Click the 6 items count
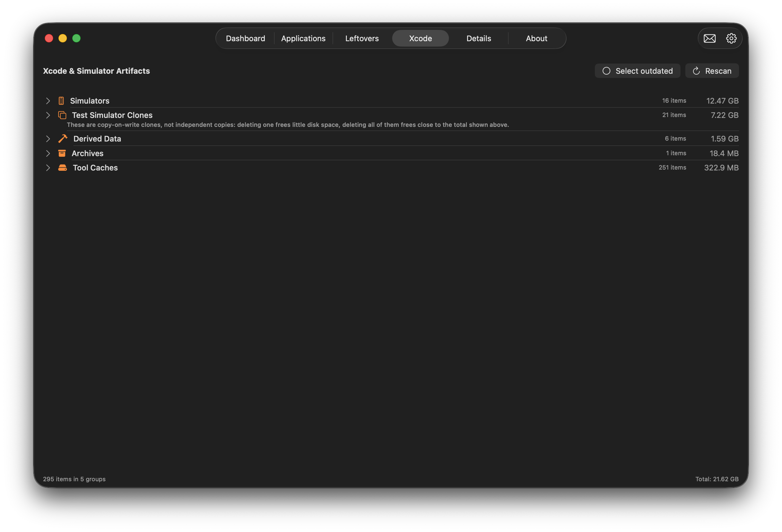The height and width of the screenshot is (532, 782). (675, 139)
